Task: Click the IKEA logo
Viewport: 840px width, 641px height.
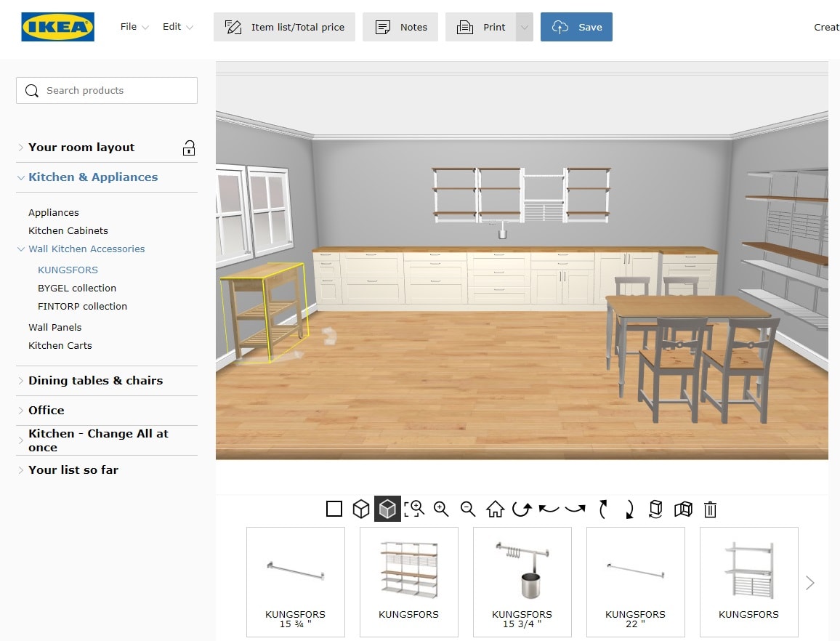Action: click(x=58, y=27)
